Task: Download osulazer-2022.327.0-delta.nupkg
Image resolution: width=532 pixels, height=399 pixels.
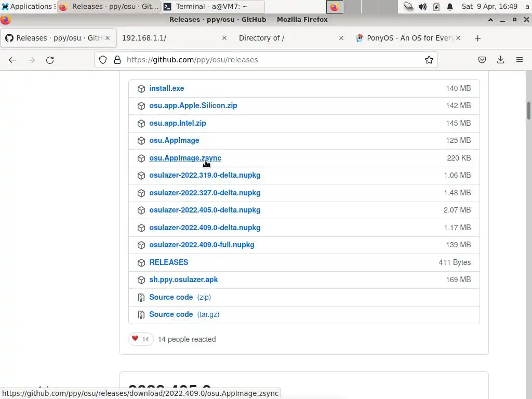Action: 205,193
